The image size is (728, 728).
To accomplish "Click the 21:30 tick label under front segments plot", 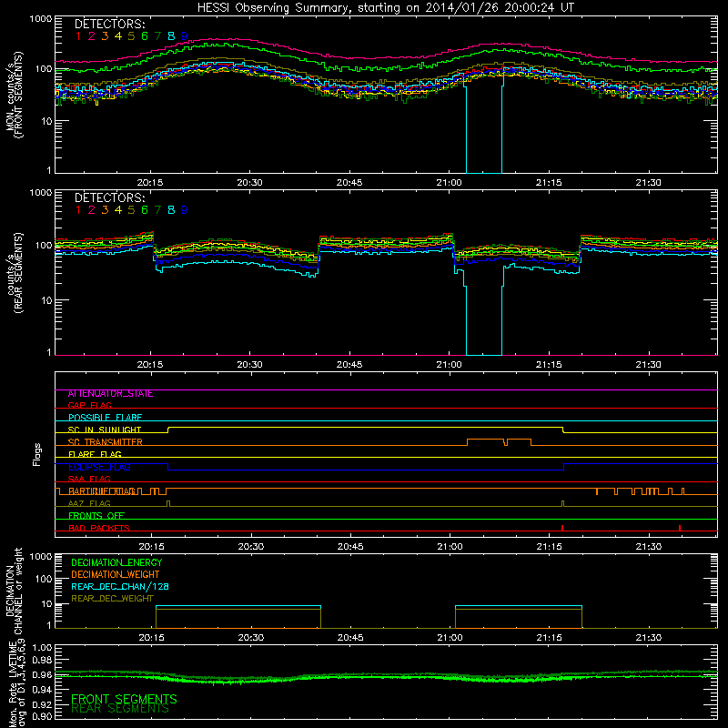I will 648,183.
